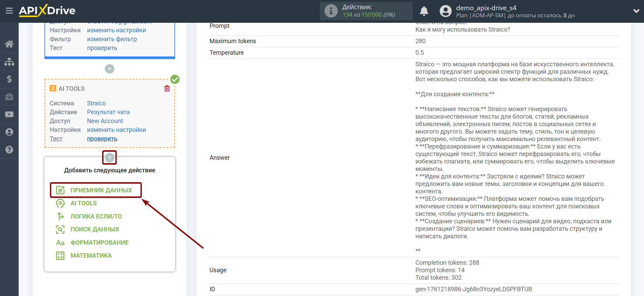The width and height of the screenshot is (644, 296).
Task: Open briefcase icon in sidebar
Action: pos(9,97)
